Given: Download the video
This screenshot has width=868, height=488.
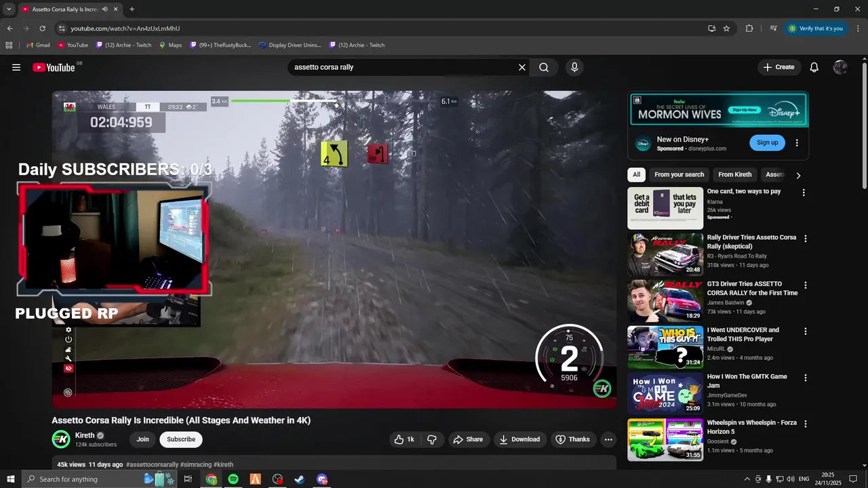Looking at the screenshot, I should click(519, 439).
